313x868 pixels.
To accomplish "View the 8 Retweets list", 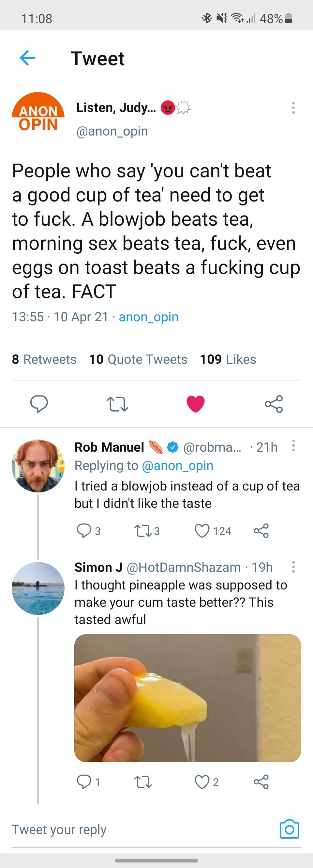I will click(x=44, y=359).
